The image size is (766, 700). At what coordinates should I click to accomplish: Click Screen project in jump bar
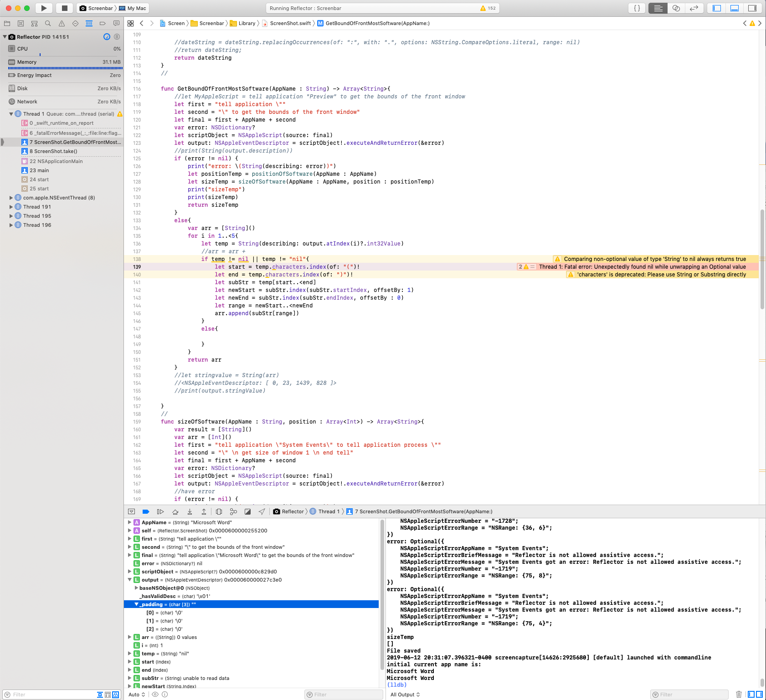[x=172, y=23]
